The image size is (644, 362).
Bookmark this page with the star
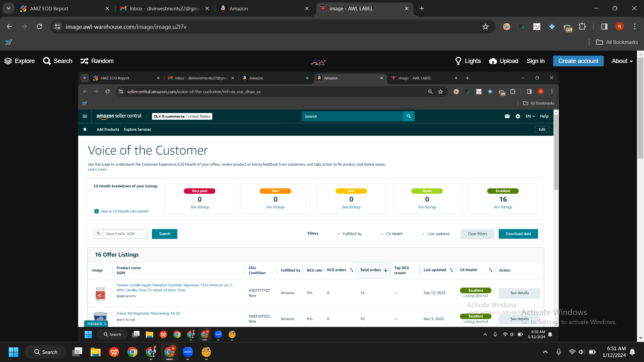(x=485, y=26)
